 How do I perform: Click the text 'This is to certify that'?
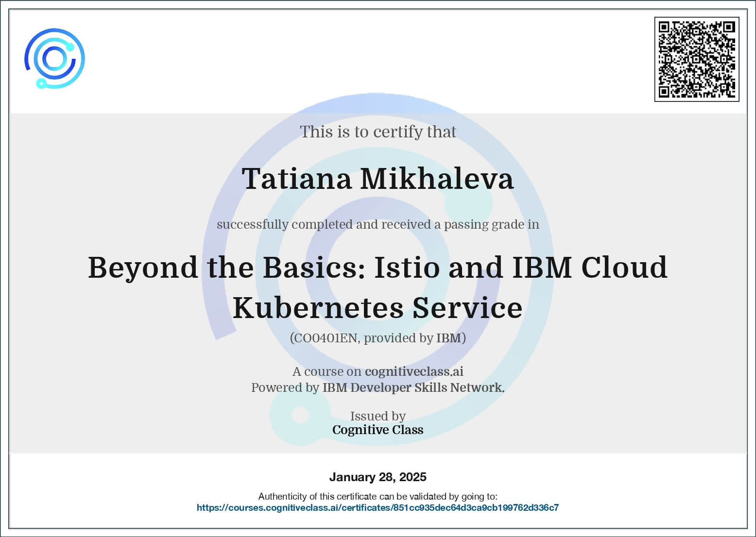378,132
